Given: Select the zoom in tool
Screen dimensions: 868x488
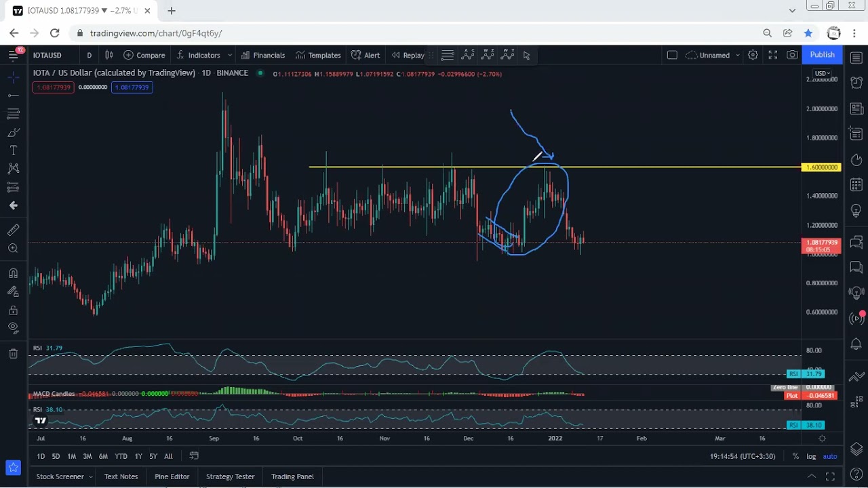Looking at the screenshot, I should [x=13, y=249].
